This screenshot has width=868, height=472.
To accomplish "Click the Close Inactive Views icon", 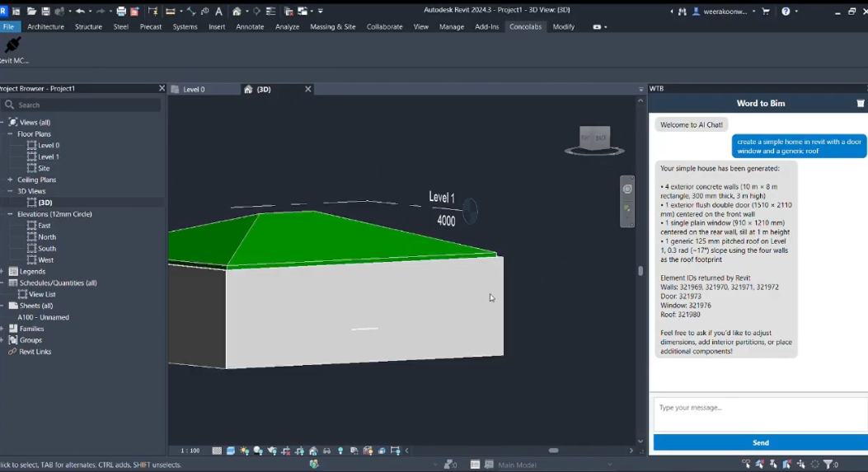I will [x=288, y=11].
